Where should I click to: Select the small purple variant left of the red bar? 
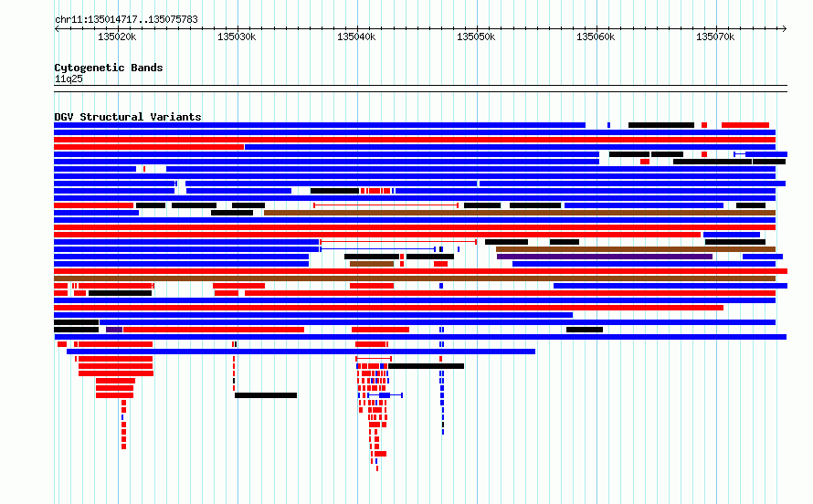pyautogui.click(x=114, y=330)
